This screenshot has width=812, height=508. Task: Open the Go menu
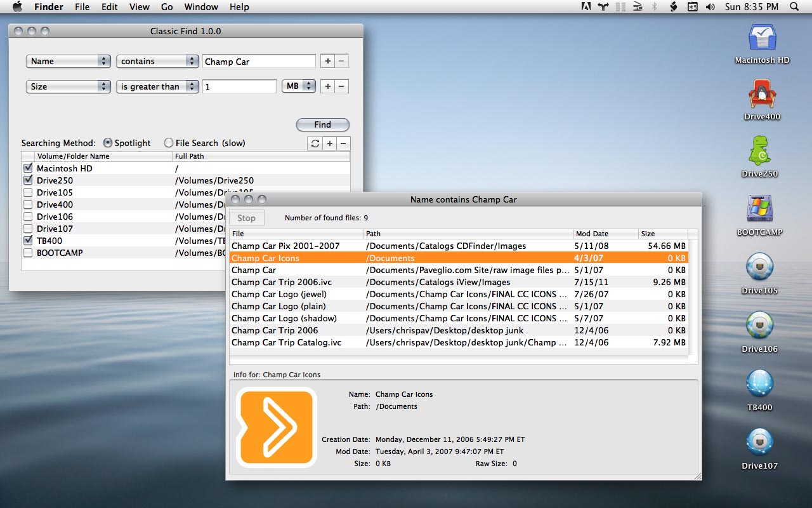[x=167, y=7]
